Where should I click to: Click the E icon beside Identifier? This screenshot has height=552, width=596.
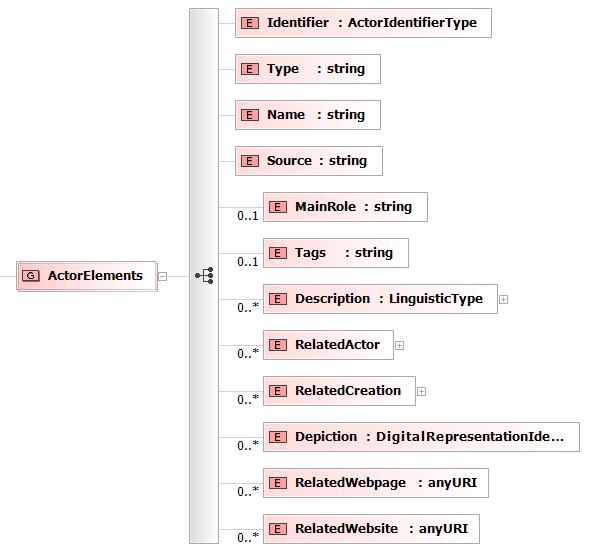pyautogui.click(x=250, y=23)
